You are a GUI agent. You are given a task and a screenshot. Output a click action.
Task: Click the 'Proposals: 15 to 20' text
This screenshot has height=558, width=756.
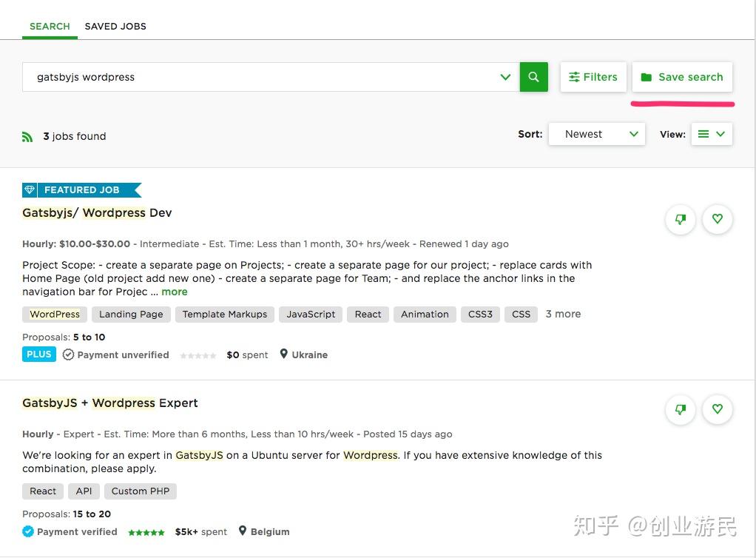pyautogui.click(x=67, y=514)
